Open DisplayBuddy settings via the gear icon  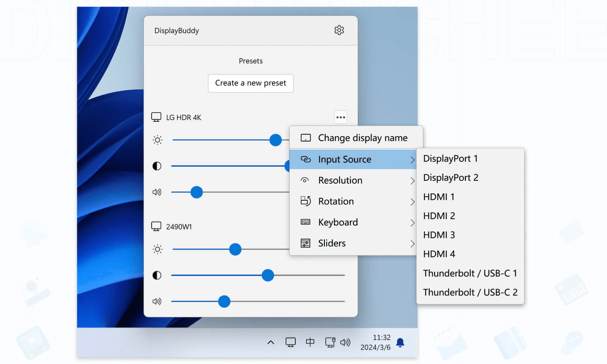pyautogui.click(x=339, y=30)
